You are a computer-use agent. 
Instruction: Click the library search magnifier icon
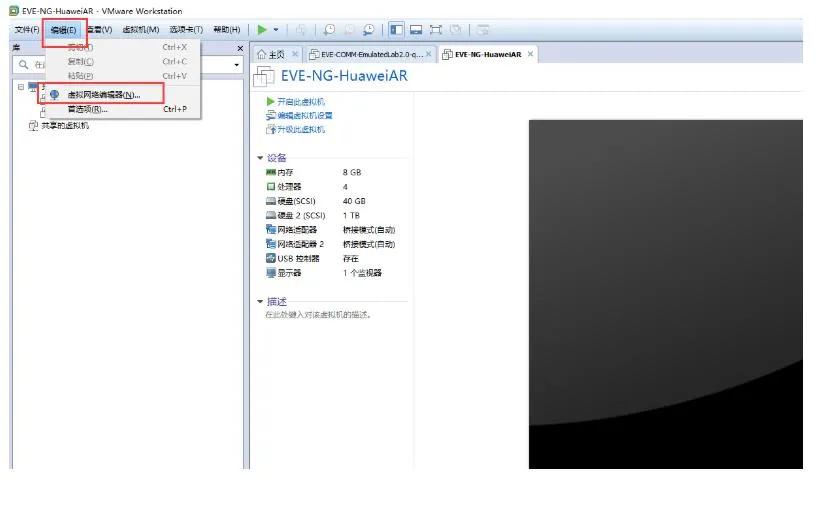pyautogui.click(x=23, y=64)
